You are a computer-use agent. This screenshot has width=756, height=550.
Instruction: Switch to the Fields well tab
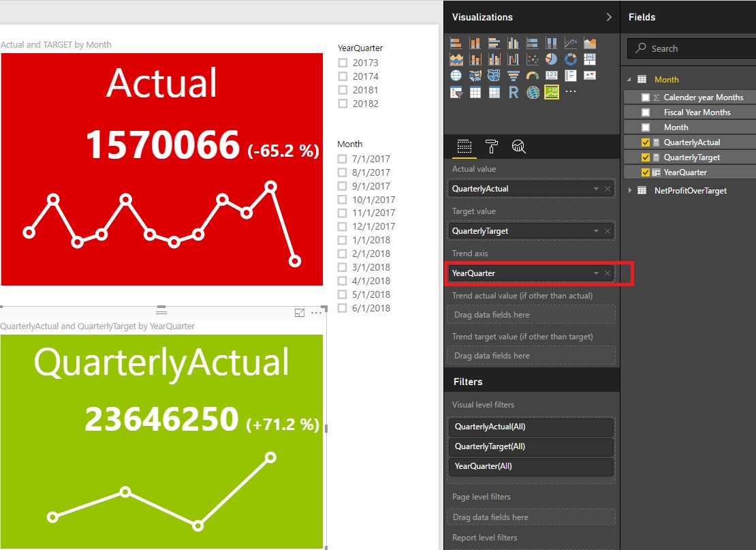pos(464,146)
